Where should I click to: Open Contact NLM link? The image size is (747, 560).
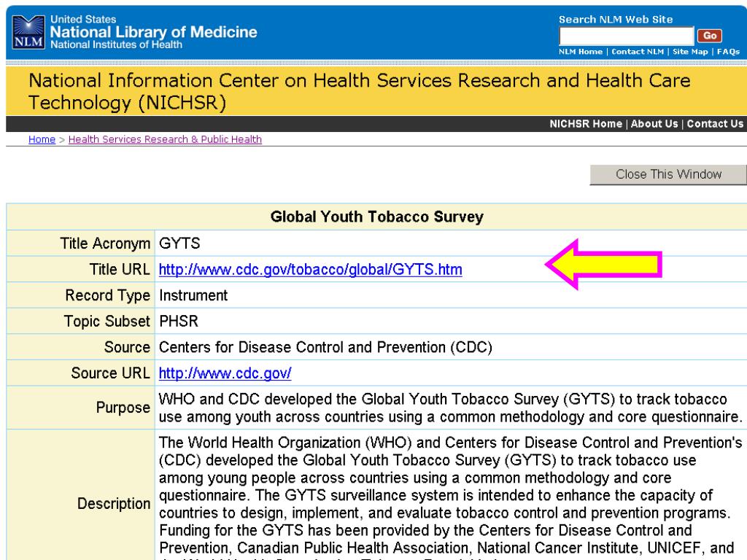click(x=638, y=52)
